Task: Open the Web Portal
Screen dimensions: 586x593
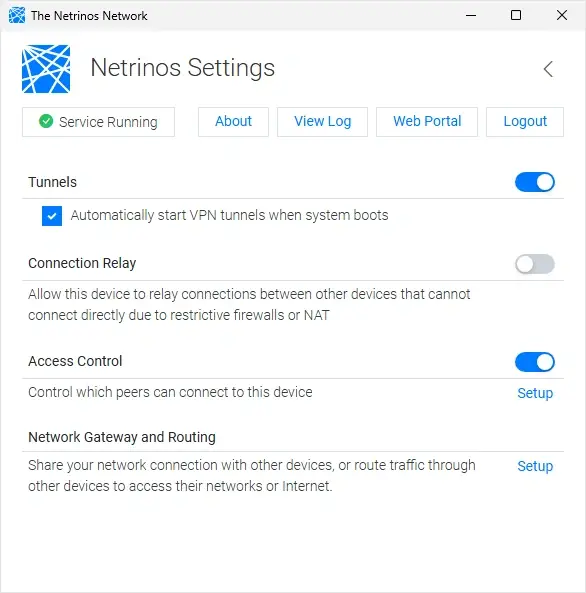Action: (x=427, y=122)
